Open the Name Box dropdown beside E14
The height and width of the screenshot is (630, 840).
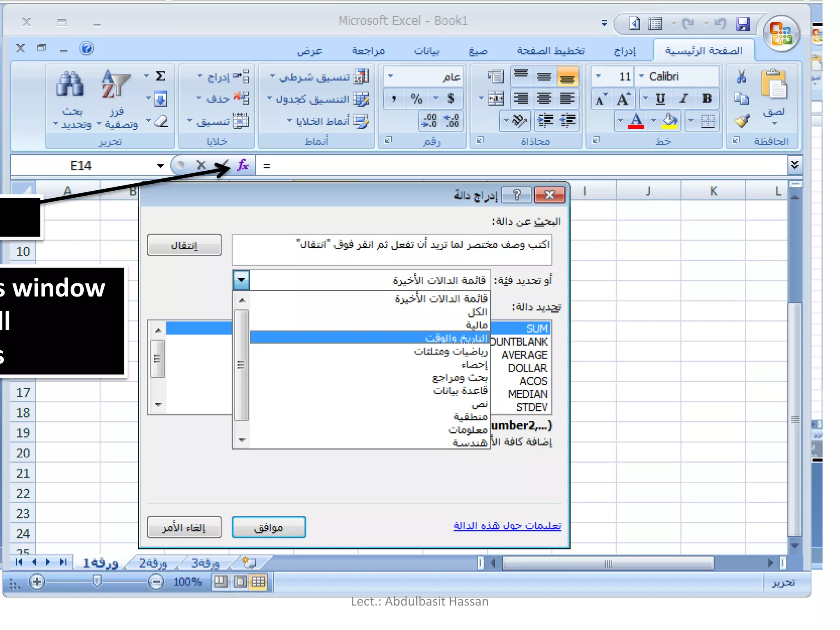coord(160,166)
